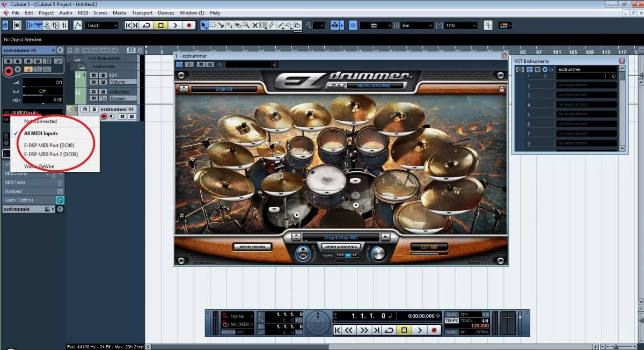Select the Mute (X) tool in toolbar

[255, 25]
